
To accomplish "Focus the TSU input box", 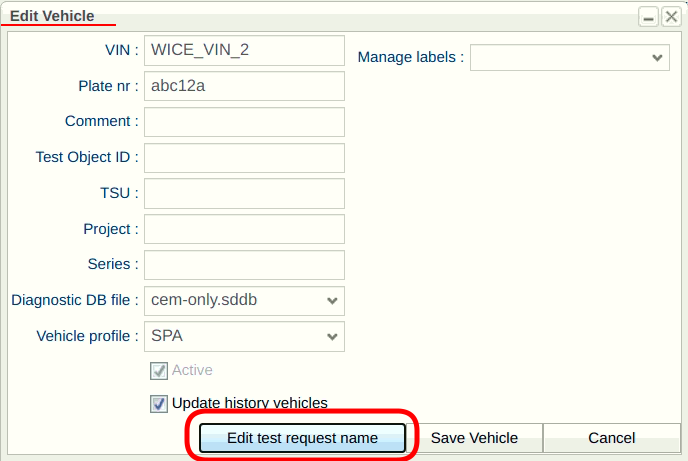I will click(x=244, y=193).
